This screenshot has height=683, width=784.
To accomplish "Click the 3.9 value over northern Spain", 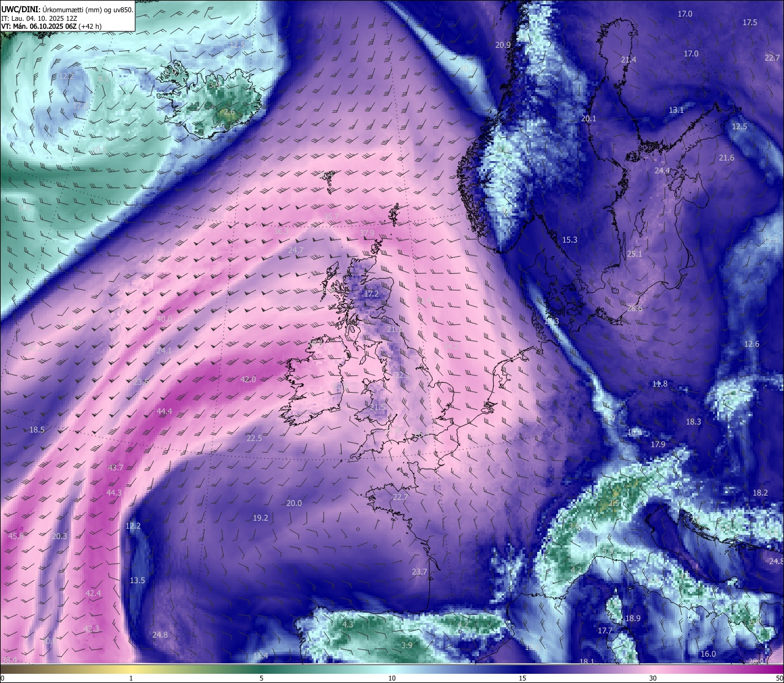I will tap(407, 645).
